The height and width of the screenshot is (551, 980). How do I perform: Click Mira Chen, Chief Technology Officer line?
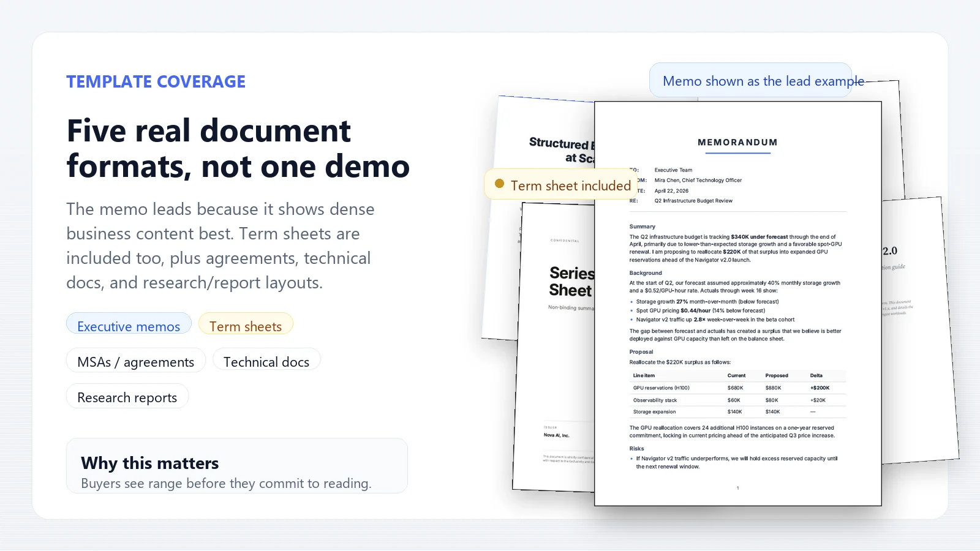pos(698,180)
